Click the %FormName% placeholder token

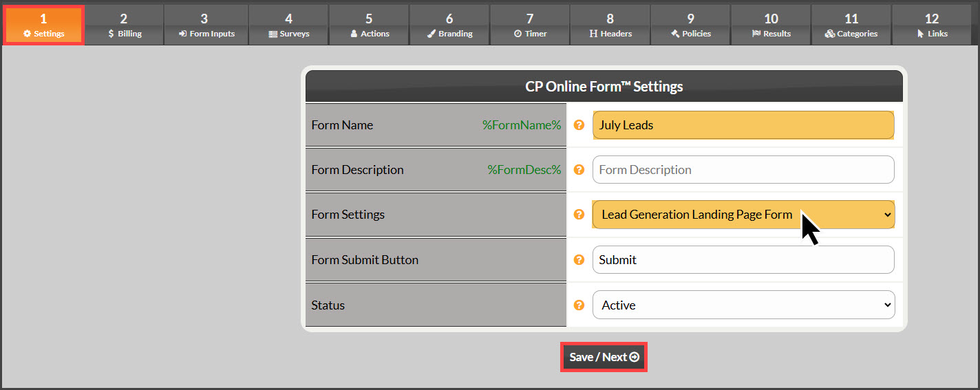tap(522, 125)
